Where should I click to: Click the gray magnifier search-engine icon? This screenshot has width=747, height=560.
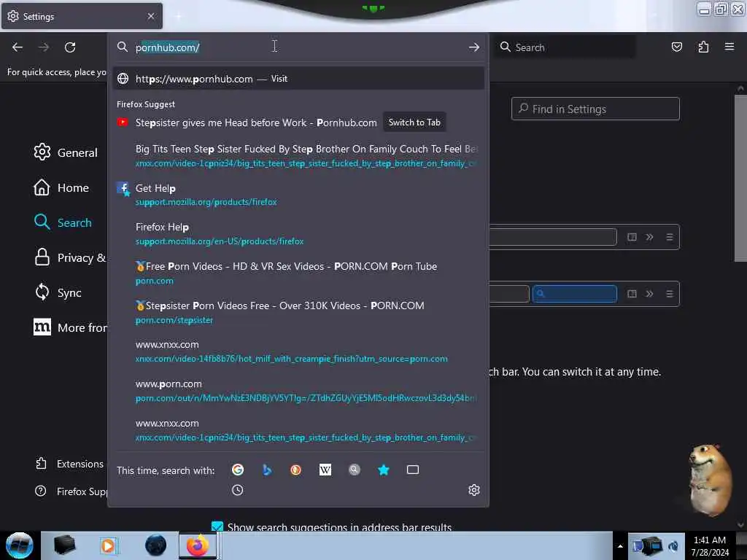pos(354,470)
